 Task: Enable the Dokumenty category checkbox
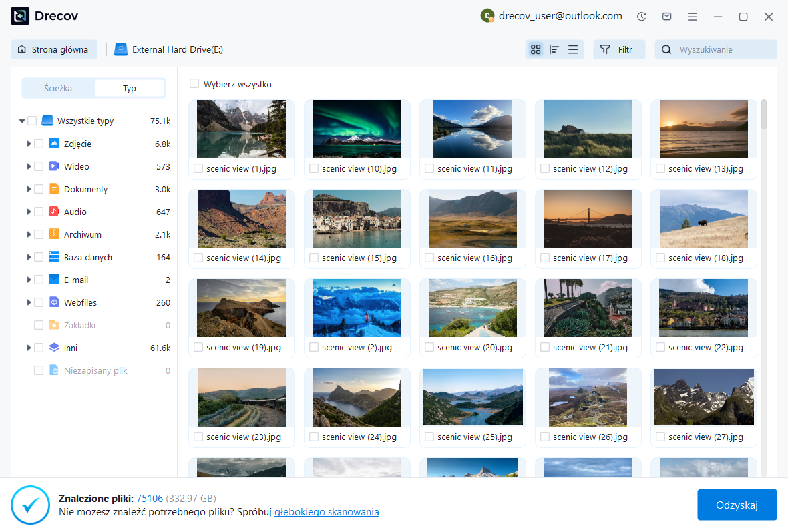pyautogui.click(x=39, y=189)
